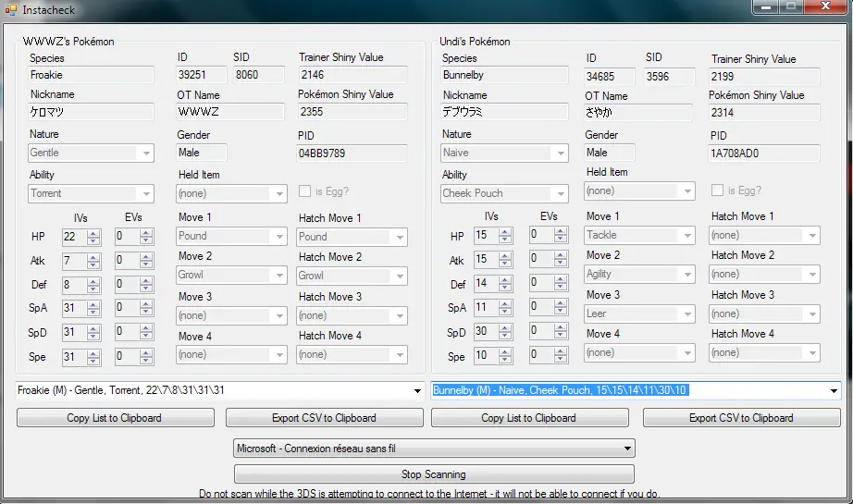Toggle WWWZ's 'is Egg?' checkbox
Screen dimensions: 853x504
(x=304, y=191)
